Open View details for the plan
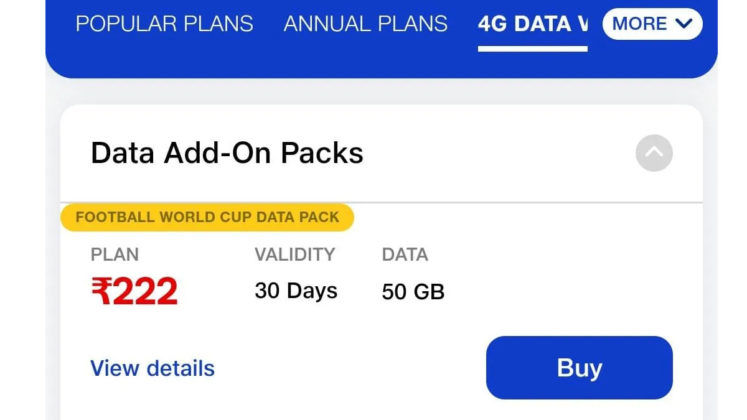 152,368
